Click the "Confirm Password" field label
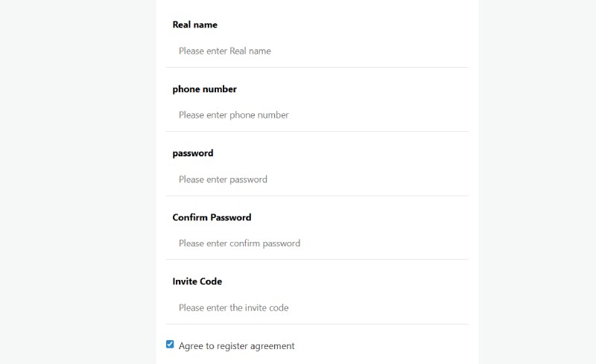596x364 pixels. pyautogui.click(x=212, y=217)
